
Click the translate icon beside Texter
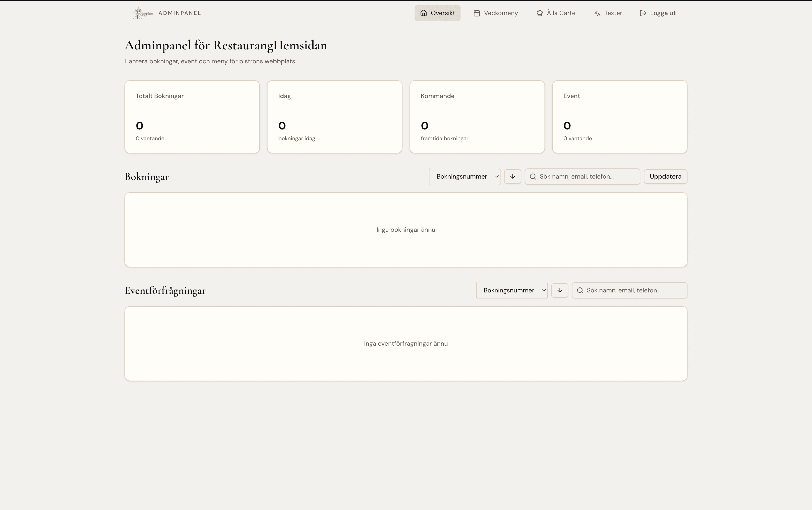(597, 13)
